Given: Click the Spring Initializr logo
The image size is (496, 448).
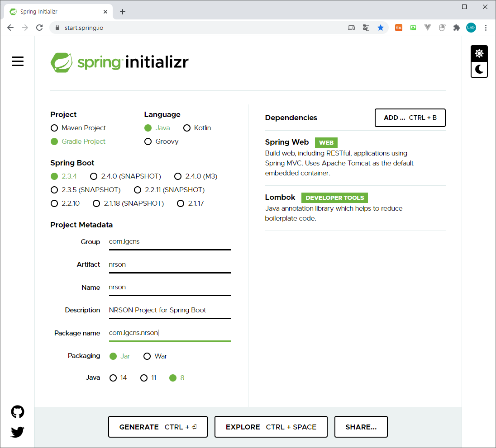Looking at the screenshot, I should [119, 62].
